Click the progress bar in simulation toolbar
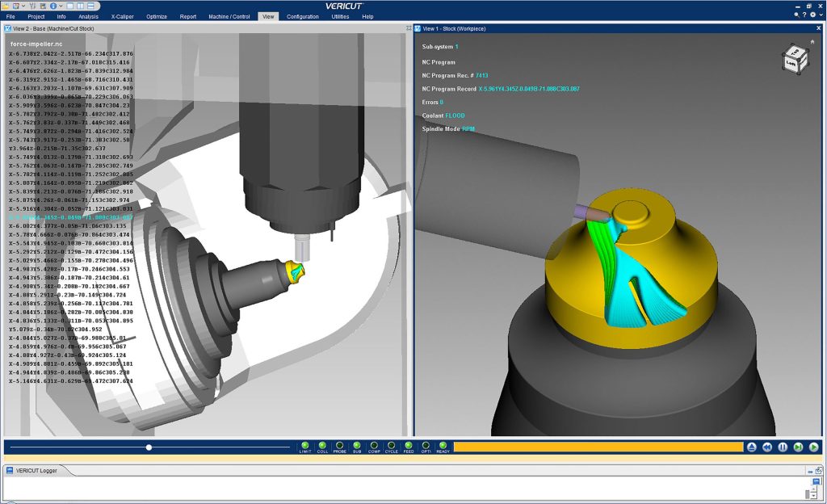Viewport: 827px width, 504px height. (598, 447)
